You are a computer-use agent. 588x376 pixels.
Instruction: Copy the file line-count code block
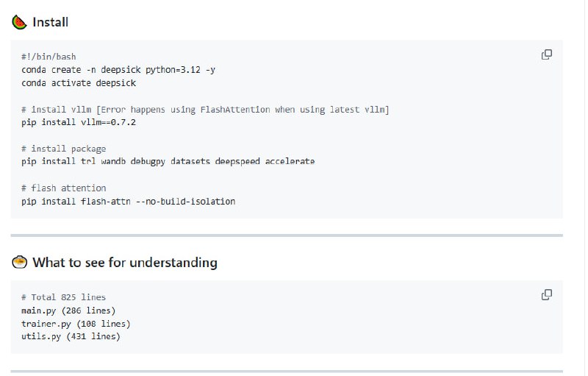click(547, 294)
